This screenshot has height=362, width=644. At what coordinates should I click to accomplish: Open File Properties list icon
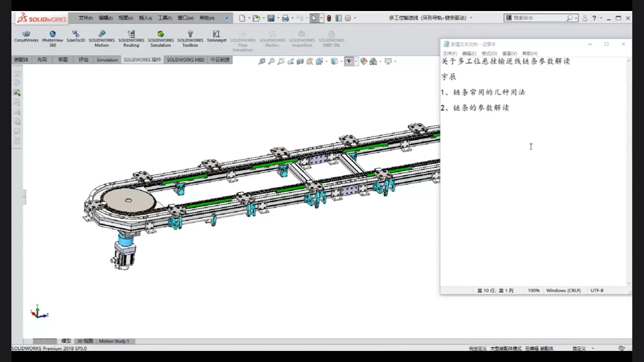point(338,18)
